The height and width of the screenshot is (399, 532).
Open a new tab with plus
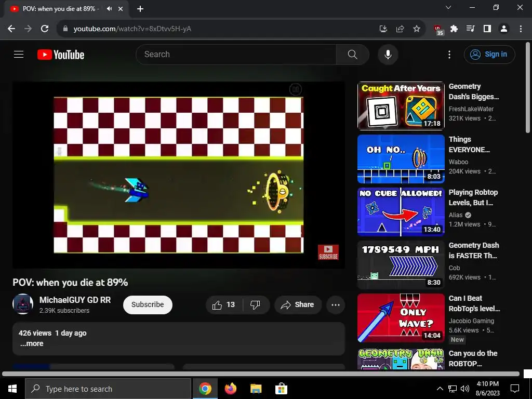tap(140, 9)
